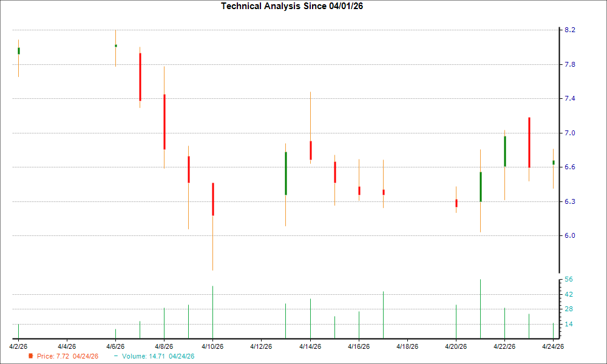
Task: Click the 6.6 price axis label
Action: (570, 167)
